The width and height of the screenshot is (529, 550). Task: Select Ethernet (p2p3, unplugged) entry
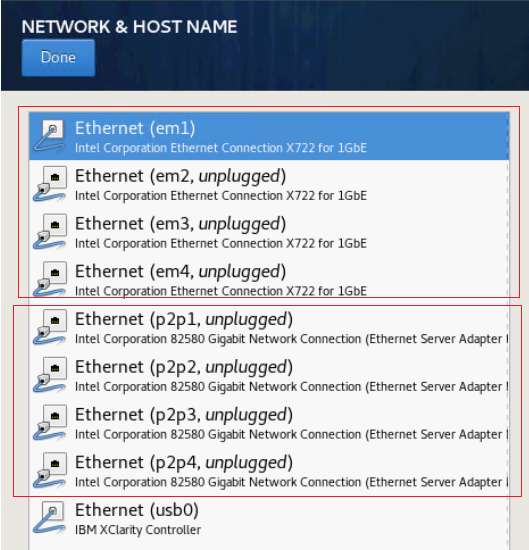pos(269,422)
